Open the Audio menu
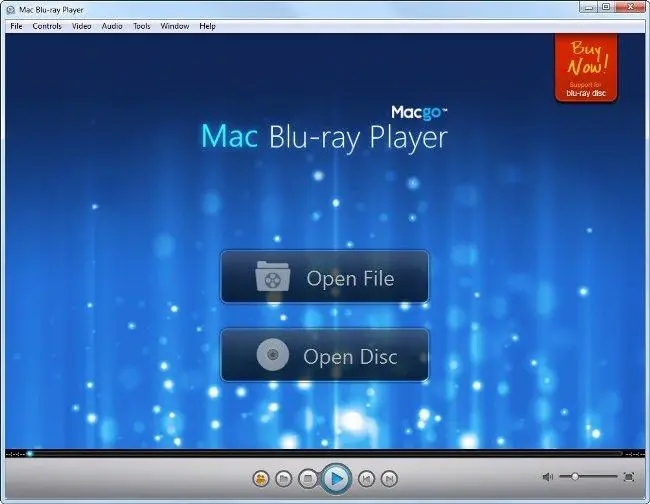 (112, 26)
